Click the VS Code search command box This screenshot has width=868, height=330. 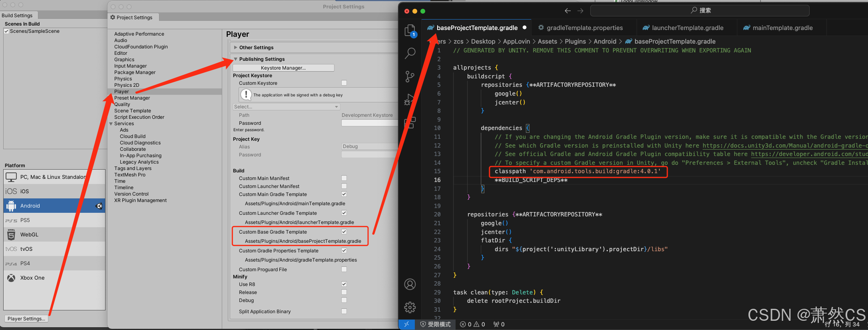coord(700,11)
